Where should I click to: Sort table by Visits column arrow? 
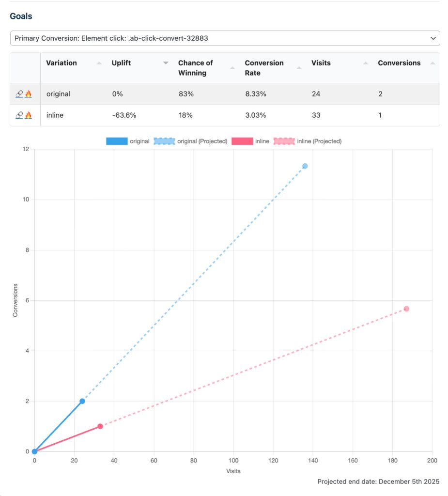pyautogui.click(x=366, y=63)
